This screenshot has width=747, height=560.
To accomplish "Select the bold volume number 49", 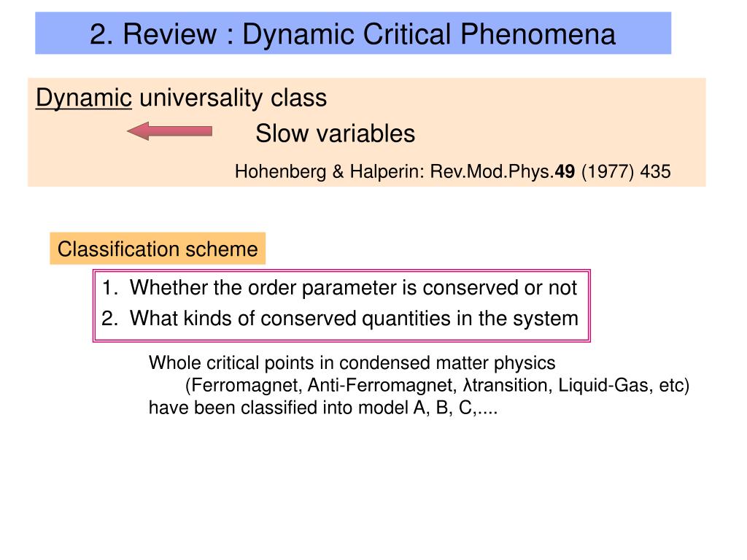I will (x=565, y=171).
